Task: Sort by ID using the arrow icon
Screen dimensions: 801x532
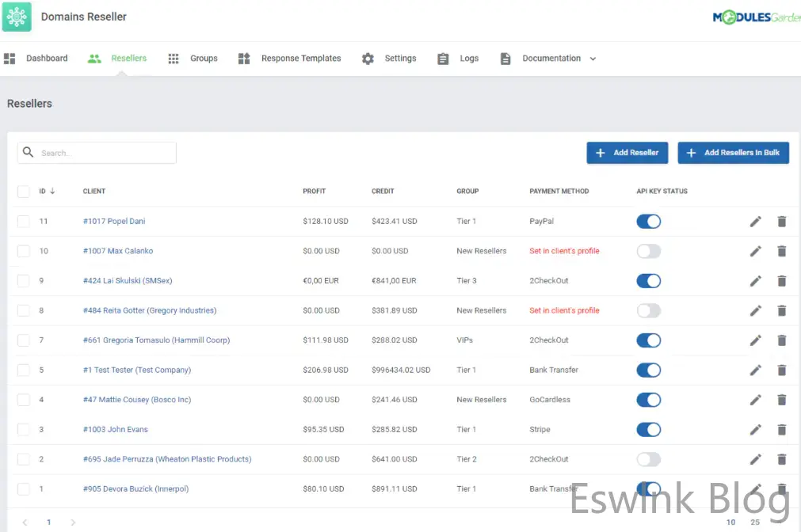Action: pos(52,191)
